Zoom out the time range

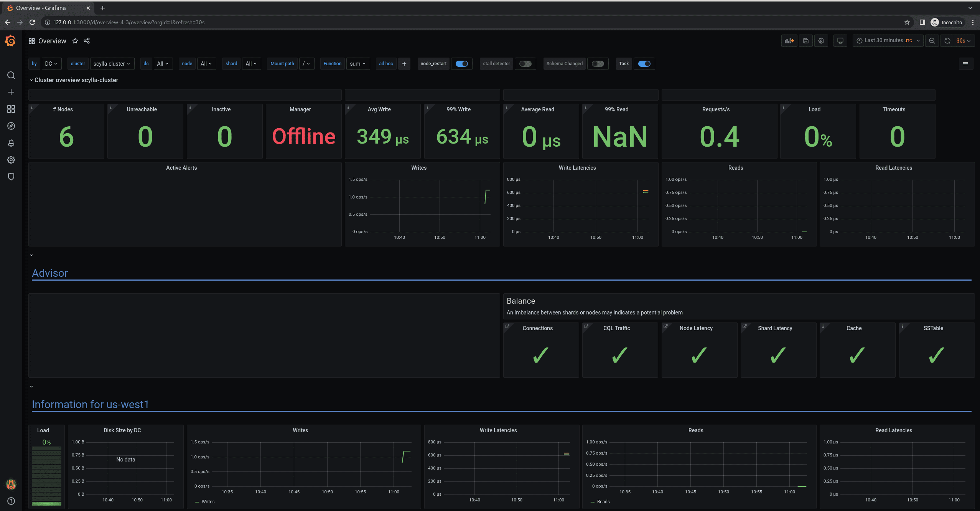tap(932, 41)
